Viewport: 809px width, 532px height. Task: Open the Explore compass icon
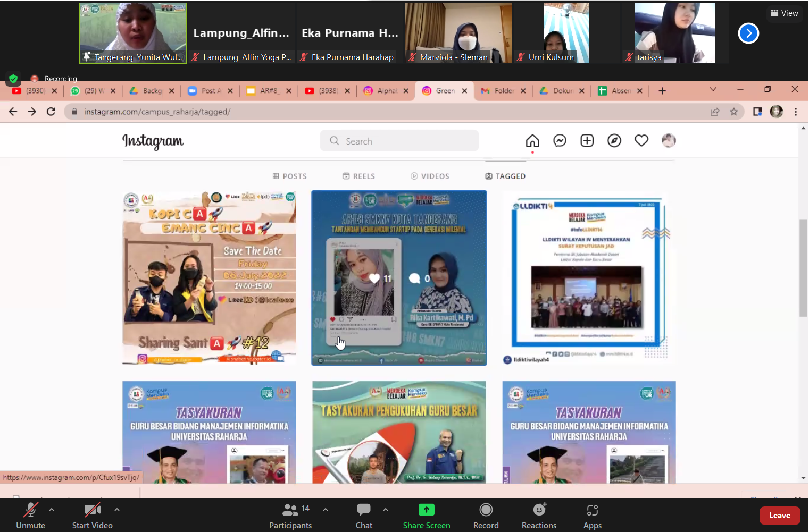(x=614, y=141)
